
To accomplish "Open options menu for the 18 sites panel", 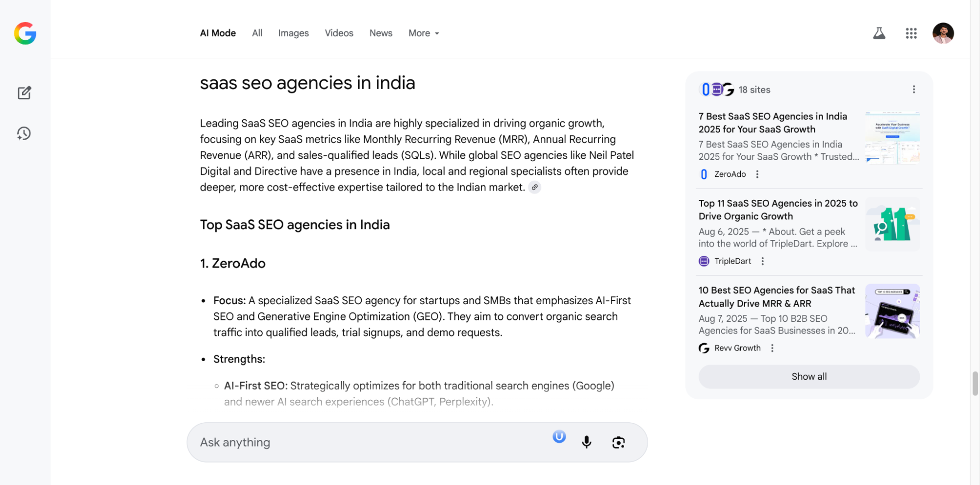I will 913,89.
